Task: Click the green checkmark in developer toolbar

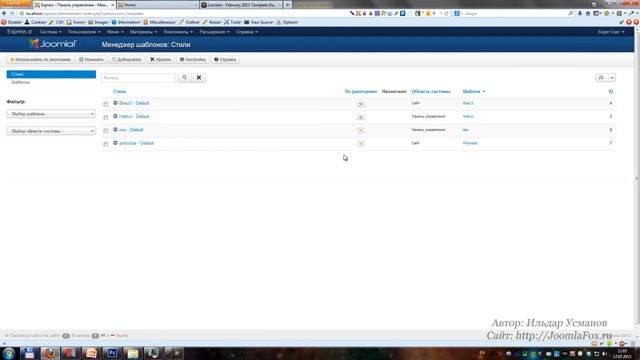Action: tap(622, 22)
